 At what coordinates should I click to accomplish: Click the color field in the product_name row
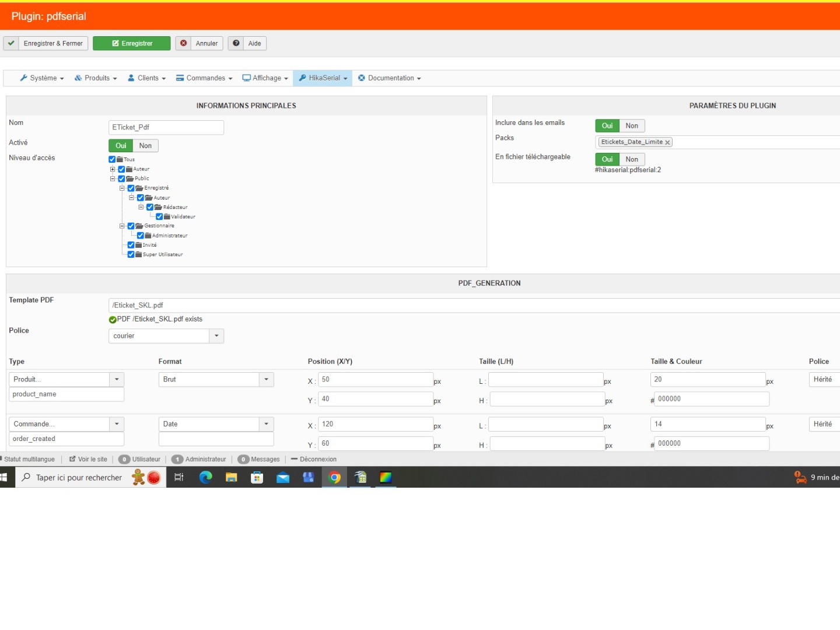pyautogui.click(x=712, y=399)
